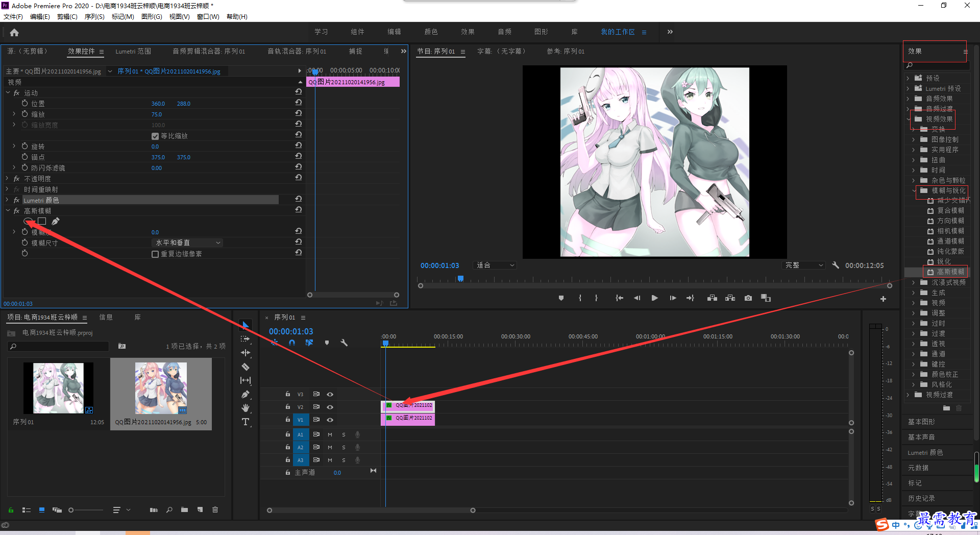
Task: Open playback resolution dropdown 完整
Action: pos(804,265)
